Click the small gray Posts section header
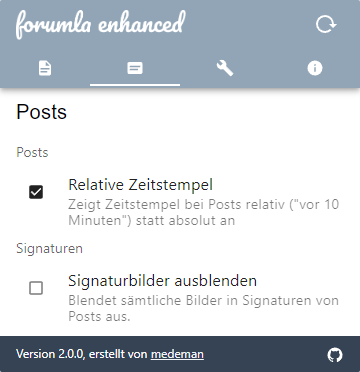Image resolution: width=360 pixels, height=372 pixels. (x=32, y=152)
